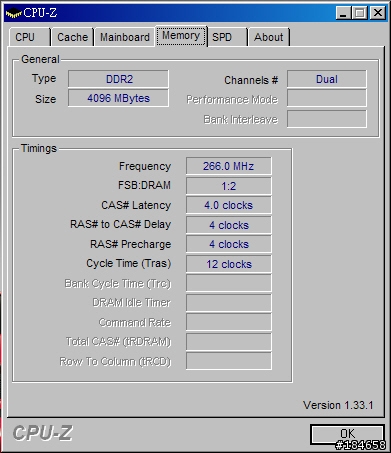Click the Memory tab
This screenshot has width=391, height=453.
tap(181, 36)
